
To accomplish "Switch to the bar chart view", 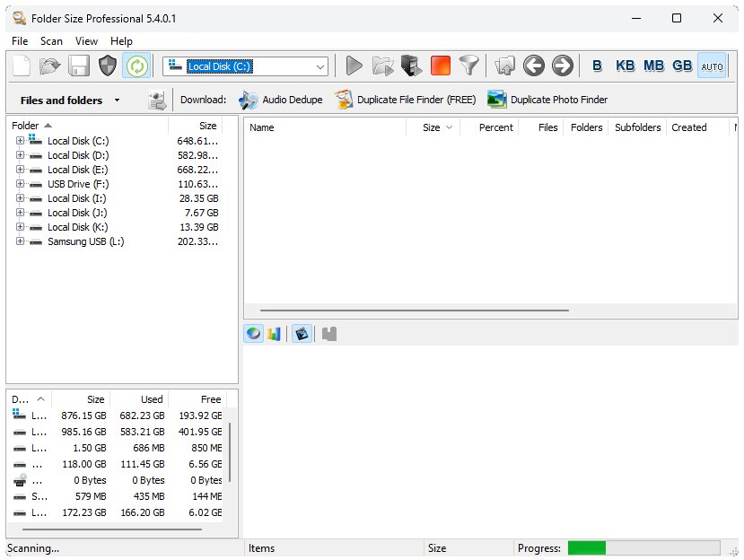I will tap(274, 334).
